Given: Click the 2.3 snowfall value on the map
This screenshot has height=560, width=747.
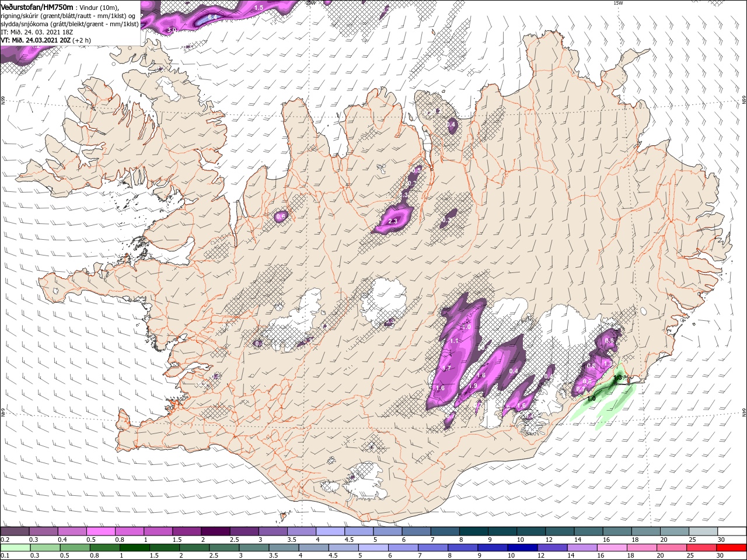Looking at the screenshot, I should tap(393, 222).
